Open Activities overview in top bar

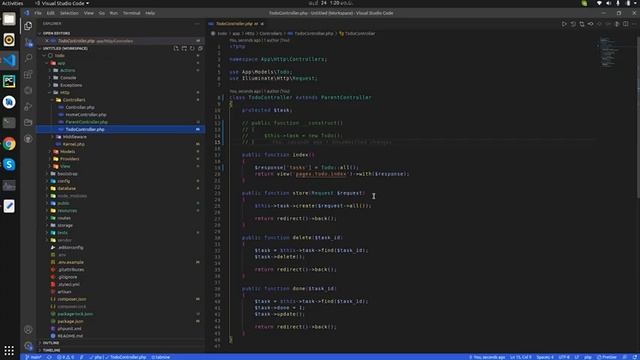(12, 3)
